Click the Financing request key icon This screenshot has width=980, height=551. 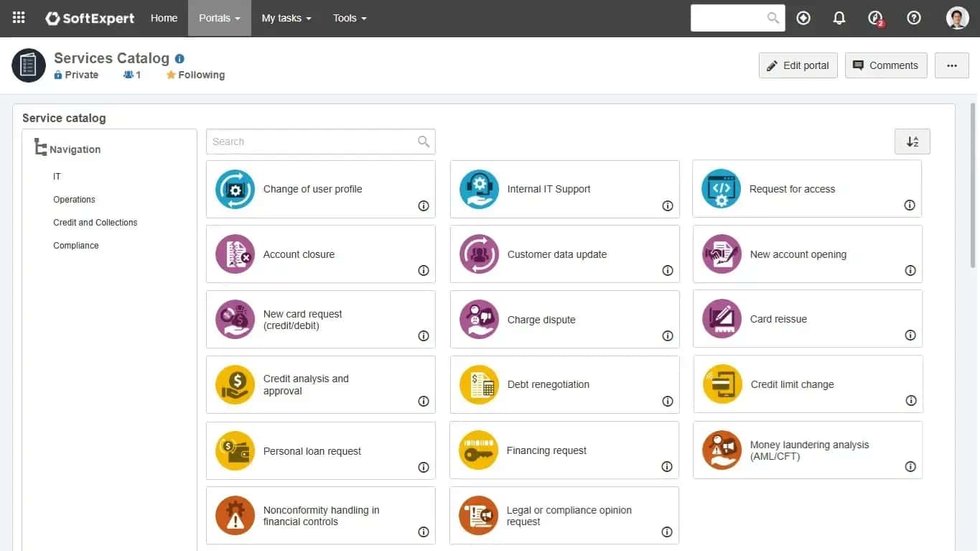click(478, 450)
